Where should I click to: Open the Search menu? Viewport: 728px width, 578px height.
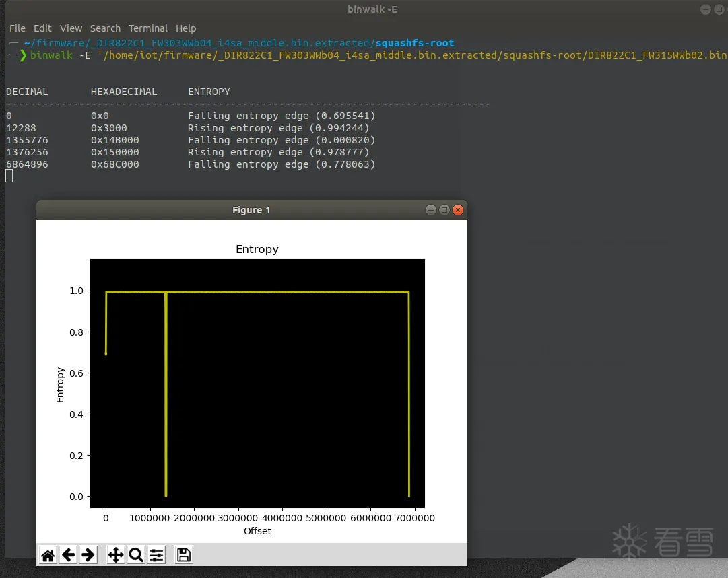105,28
